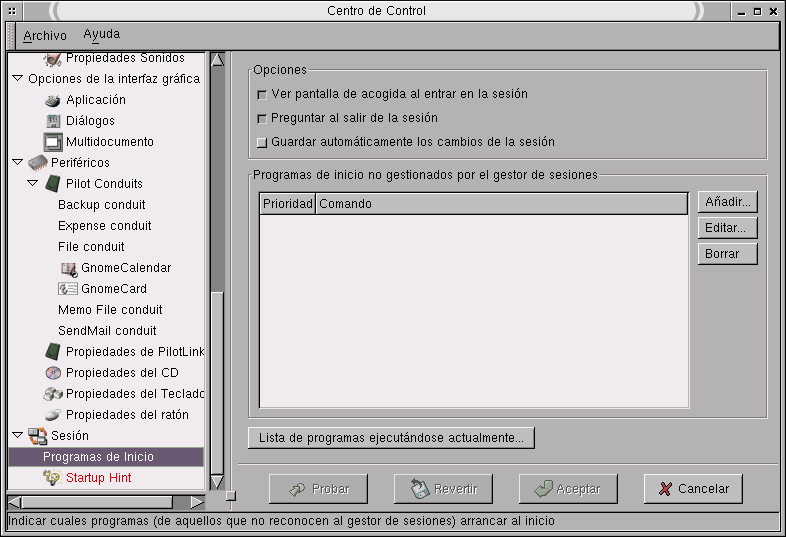The image size is (786, 537).
Task: Collapse Opciones de la interfaz gráfica
Action: 18,78
